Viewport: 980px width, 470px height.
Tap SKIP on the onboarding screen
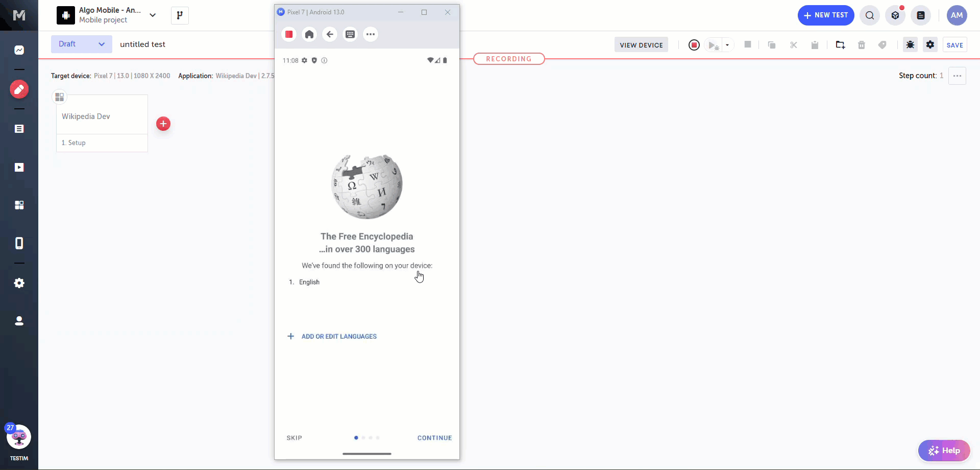[x=294, y=438]
